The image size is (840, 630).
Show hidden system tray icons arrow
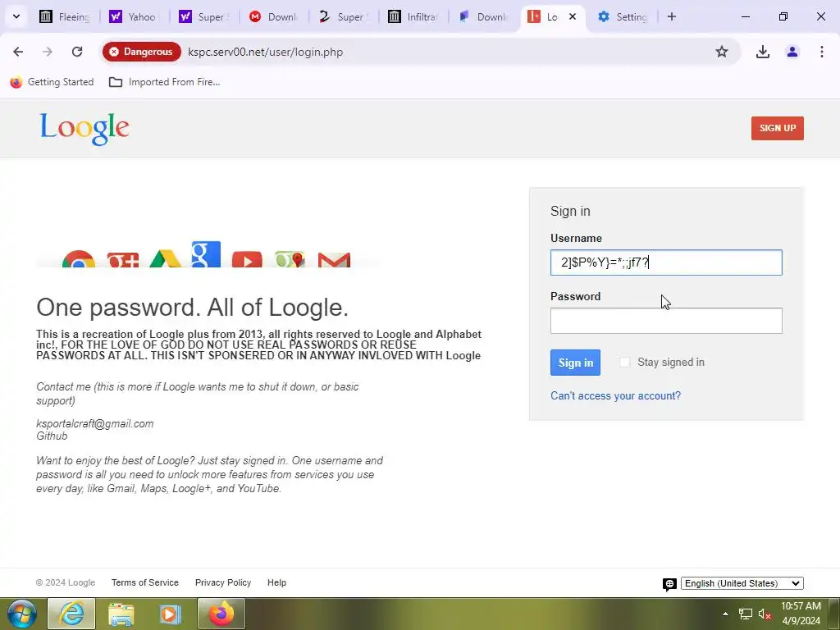725,614
